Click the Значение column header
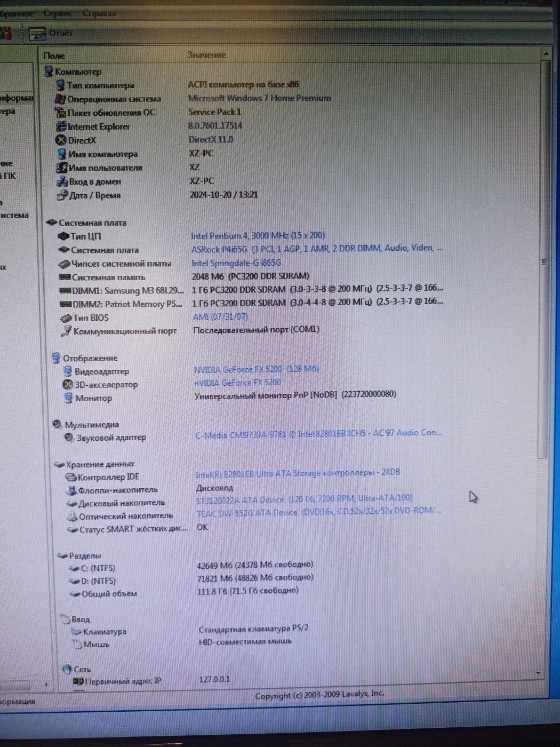Image resolution: width=560 pixels, height=747 pixels. point(206,55)
